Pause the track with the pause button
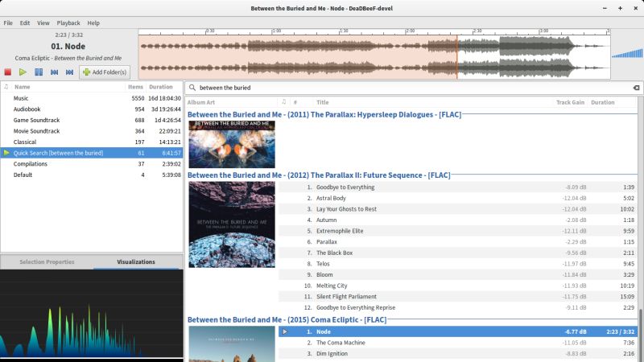 39,72
